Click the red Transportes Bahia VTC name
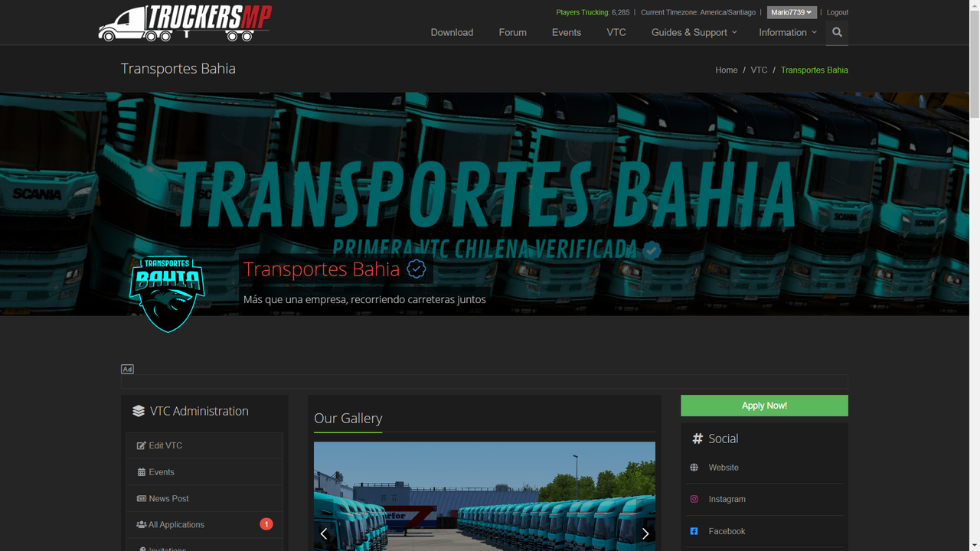 coord(322,269)
